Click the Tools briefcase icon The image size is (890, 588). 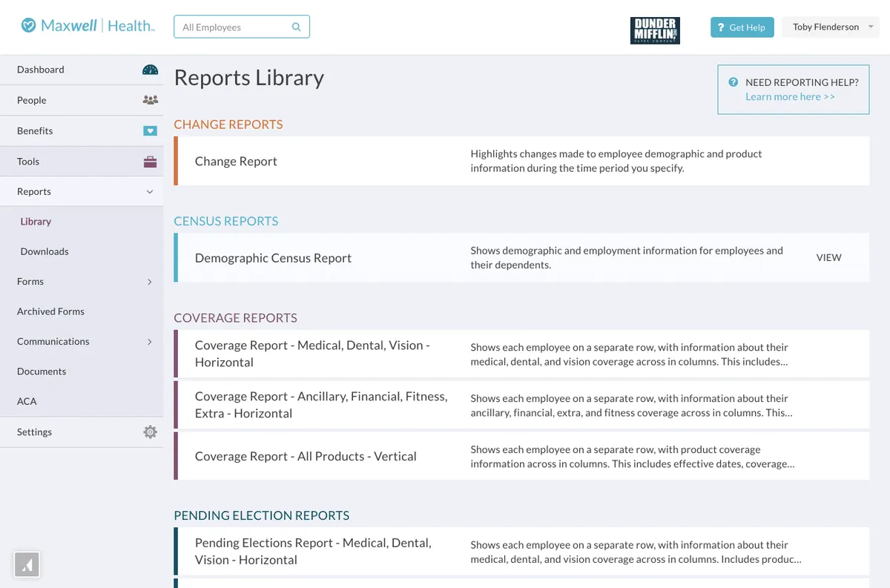(150, 161)
